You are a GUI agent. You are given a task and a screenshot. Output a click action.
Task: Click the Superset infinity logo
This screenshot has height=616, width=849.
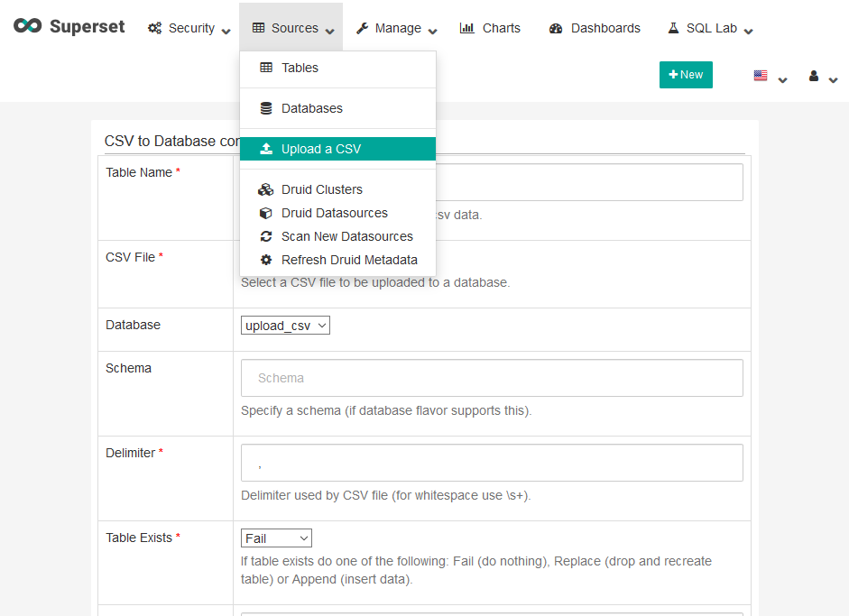[x=27, y=26]
